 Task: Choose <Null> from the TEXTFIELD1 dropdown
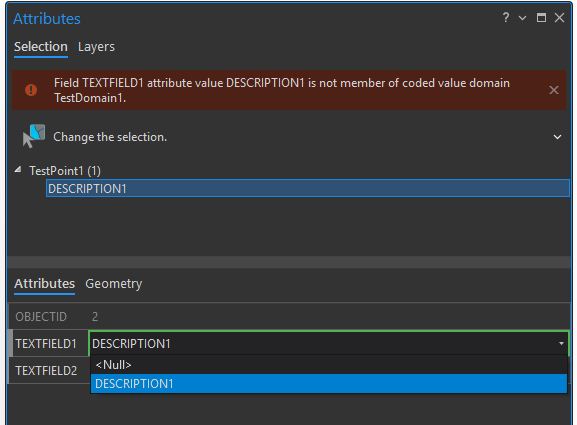click(329, 365)
